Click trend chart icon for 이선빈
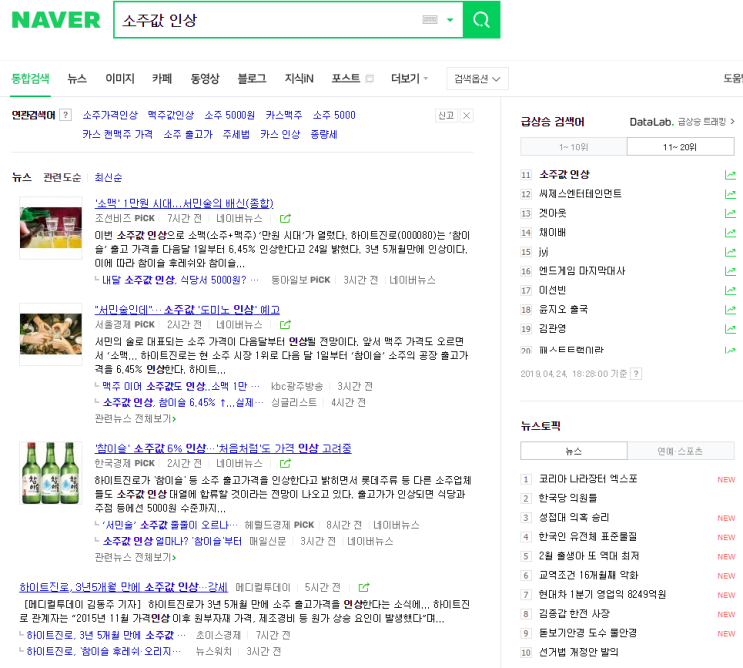The image size is (743, 668). (x=730, y=290)
